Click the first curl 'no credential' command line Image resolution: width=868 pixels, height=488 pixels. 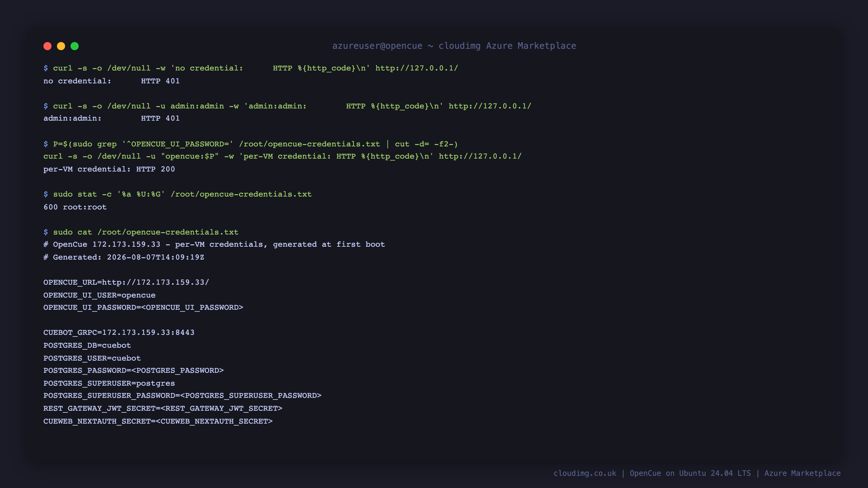click(251, 68)
